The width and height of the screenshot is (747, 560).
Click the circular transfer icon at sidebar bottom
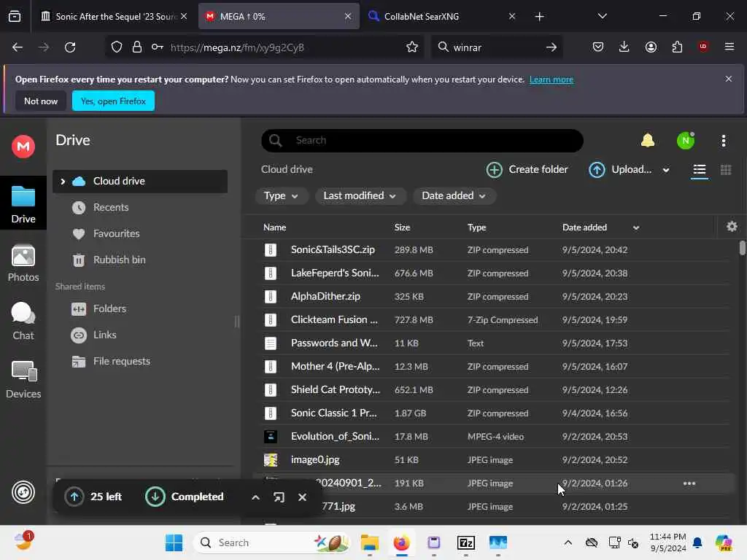coord(23,492)
